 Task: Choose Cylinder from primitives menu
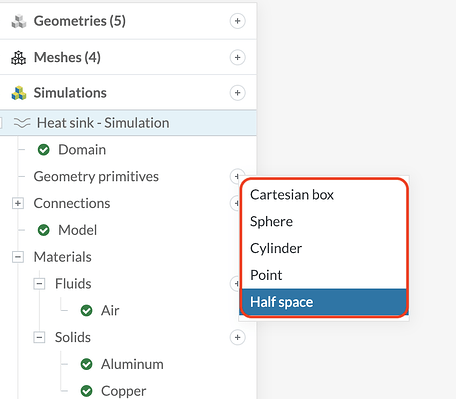324,248
